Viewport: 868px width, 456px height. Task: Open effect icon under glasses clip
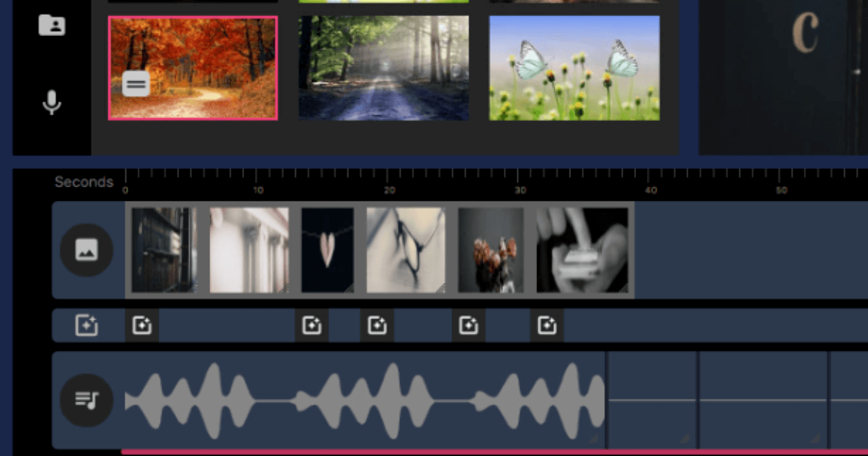click(x=377, y=326)
